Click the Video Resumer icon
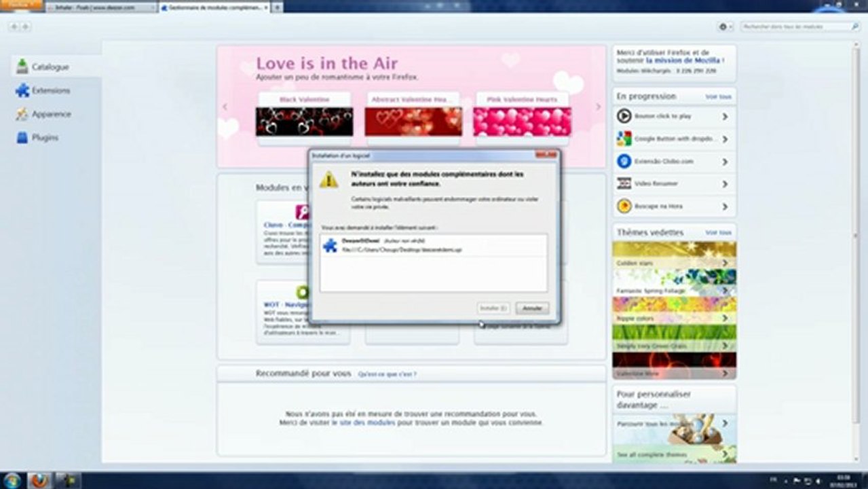 coord(624,183)
